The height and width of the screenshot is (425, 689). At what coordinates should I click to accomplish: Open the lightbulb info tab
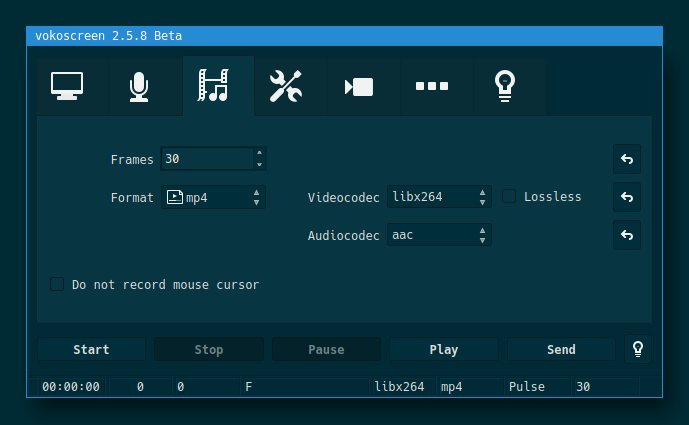coord(504,87)
